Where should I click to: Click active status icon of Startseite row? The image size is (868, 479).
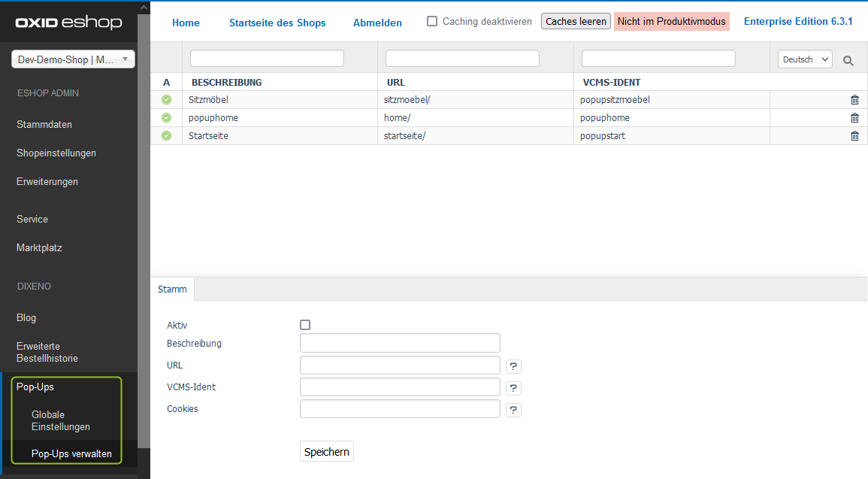pos(166,135)
